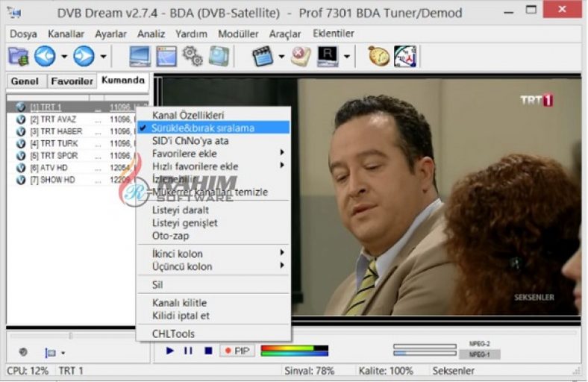Expand the dropdown beside the R icon

[346, 57]
